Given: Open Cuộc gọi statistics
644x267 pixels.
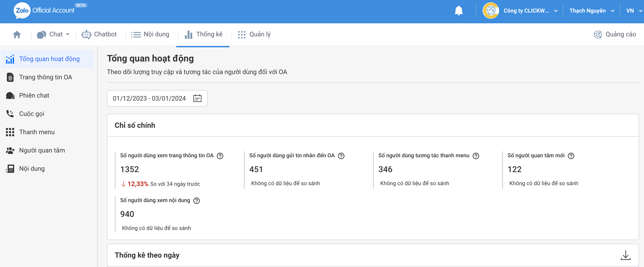Looking at the screenshot, I should coord(47,114).
